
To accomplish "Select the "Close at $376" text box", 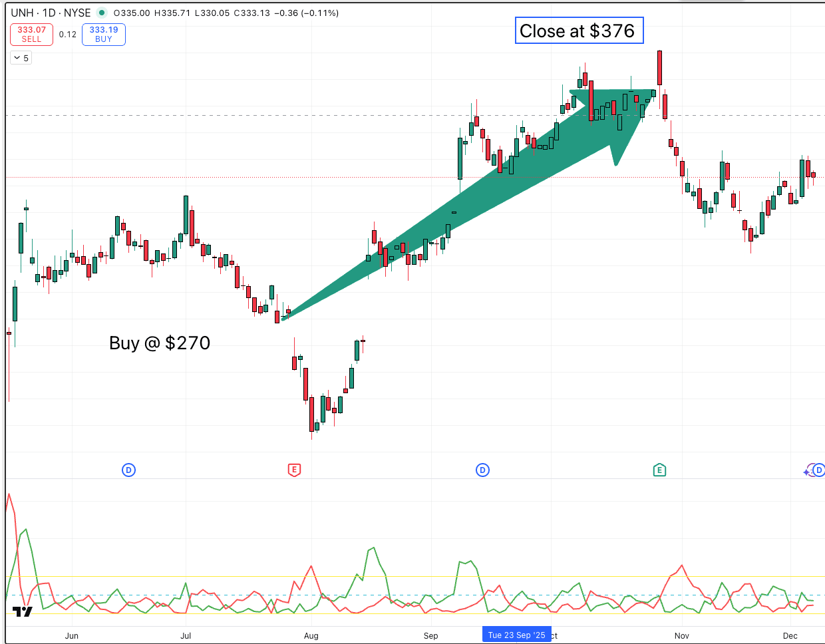I will (x=579, y=31).
